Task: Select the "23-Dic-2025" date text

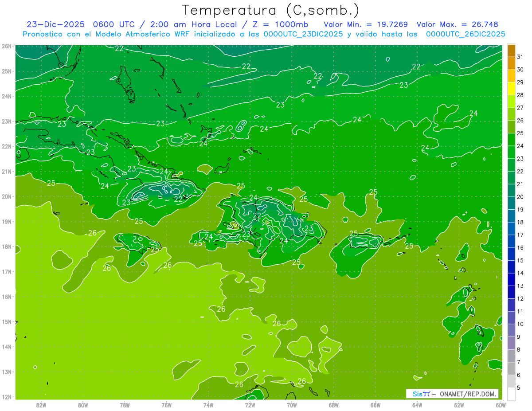Action: (55, 24)
